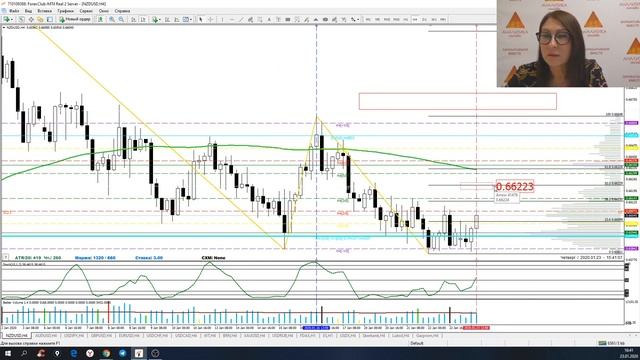
Task: Select the H4 timeframe button
Action: coord(415,19)
